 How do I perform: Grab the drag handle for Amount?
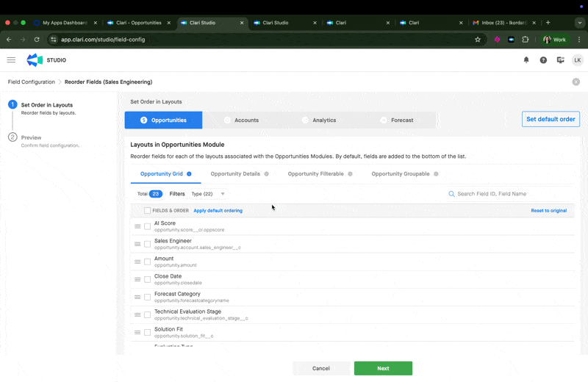137,262
